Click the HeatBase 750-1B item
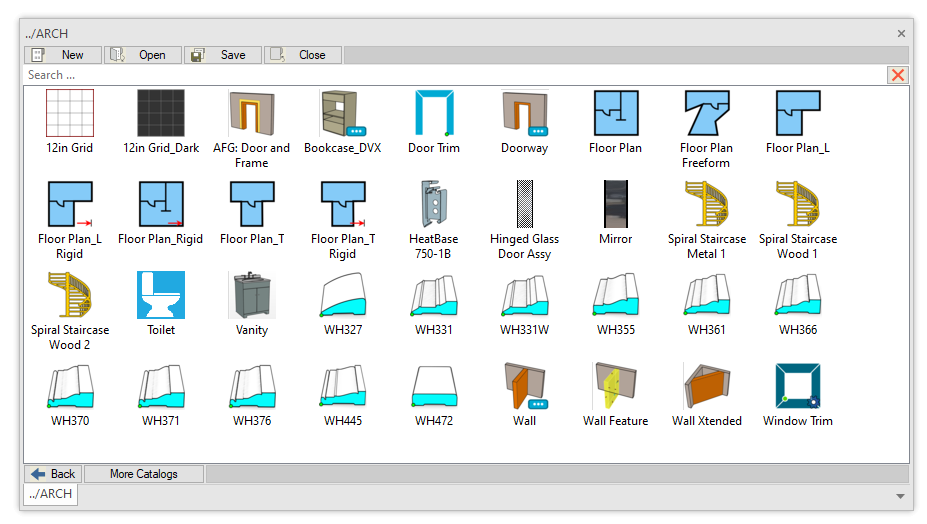This screenshot has height=524, width=927. tap(434, 204)
